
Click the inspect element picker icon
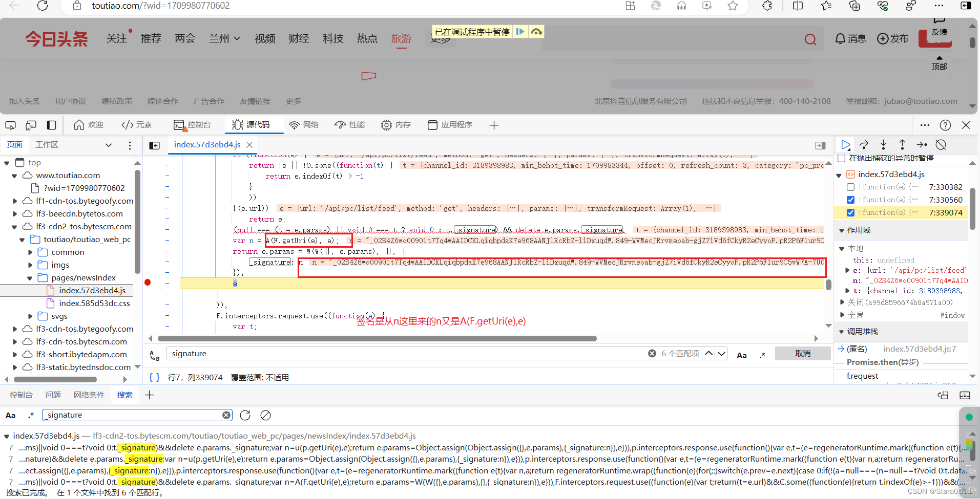click(x=10, y=125)
